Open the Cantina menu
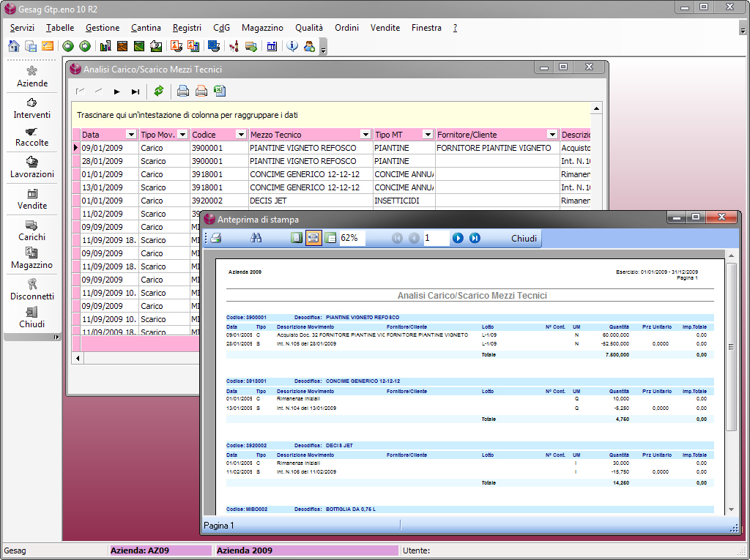The height and width of the screenshot is (560, 750). [x=146, y=28]
